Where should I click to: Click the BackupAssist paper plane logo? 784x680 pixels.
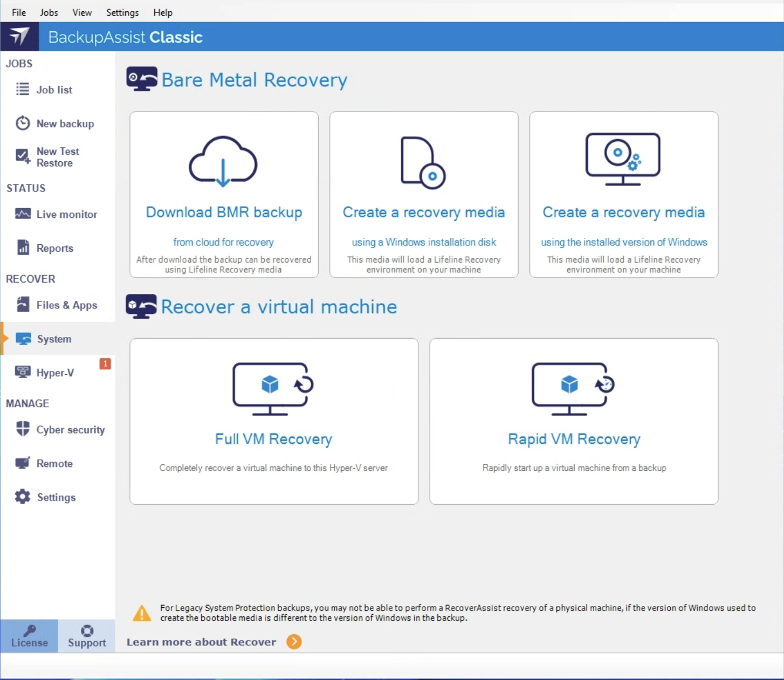(x=19, y=37)
